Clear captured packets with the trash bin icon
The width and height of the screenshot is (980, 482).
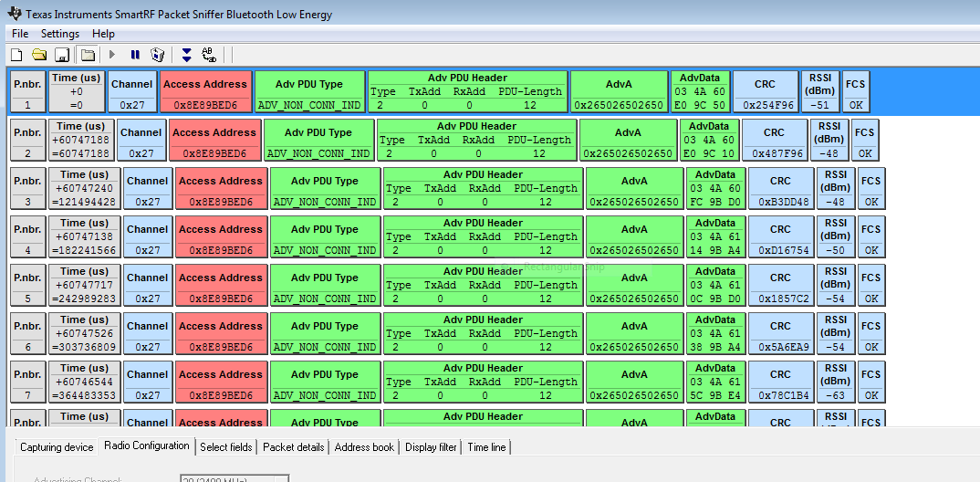(158, 55)
